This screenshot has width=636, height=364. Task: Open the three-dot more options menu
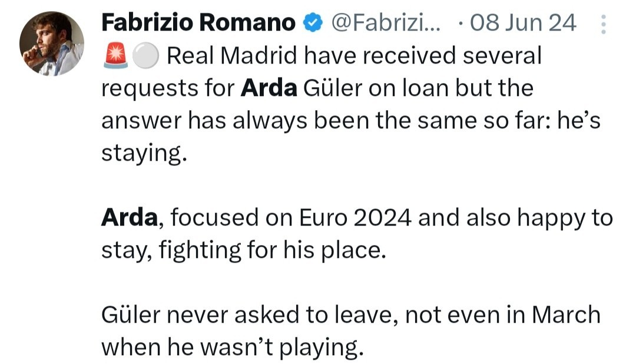tap(604, 24)
